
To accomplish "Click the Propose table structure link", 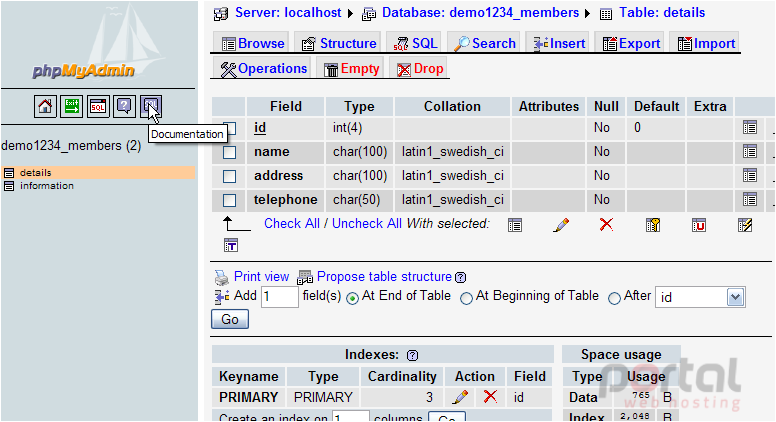I will 384,277.
